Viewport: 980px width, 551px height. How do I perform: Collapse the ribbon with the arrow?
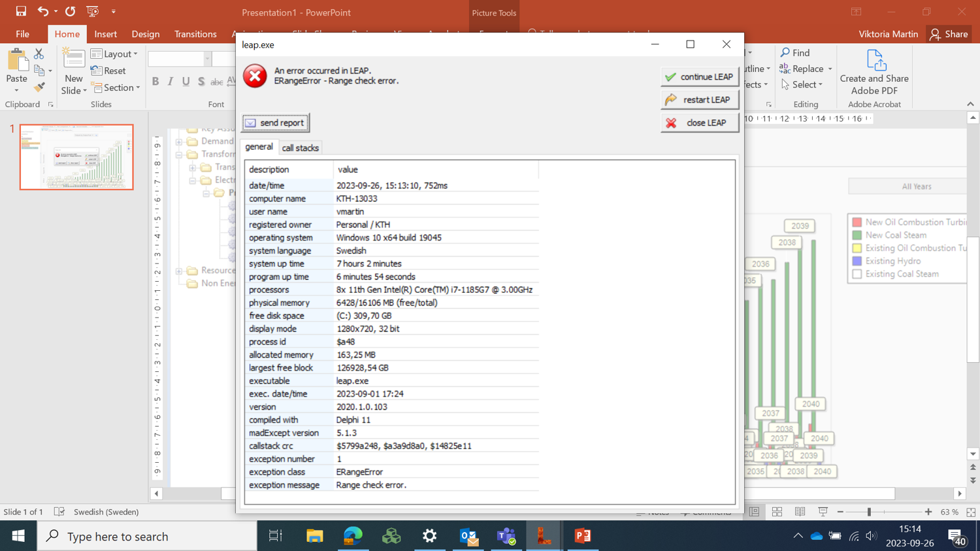[970, 104]
